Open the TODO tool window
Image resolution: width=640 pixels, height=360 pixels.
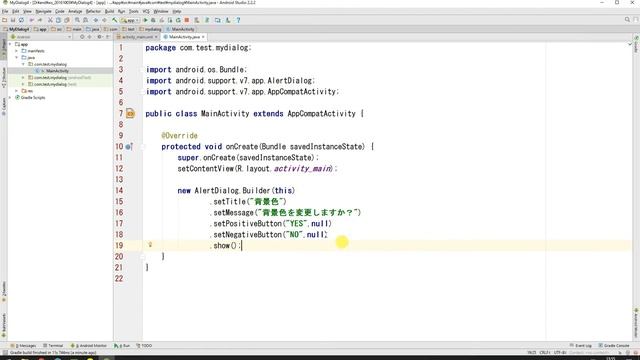pos(144,346)
